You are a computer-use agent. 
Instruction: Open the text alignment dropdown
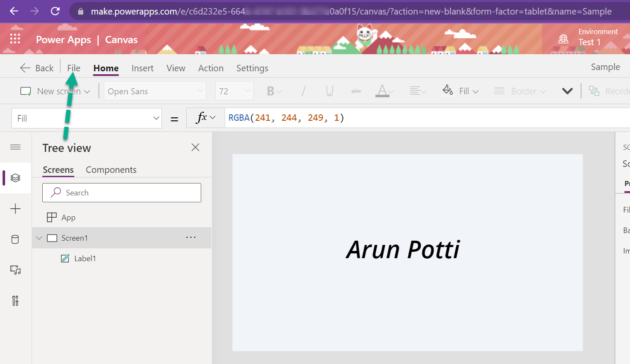[x=418, y=91]
